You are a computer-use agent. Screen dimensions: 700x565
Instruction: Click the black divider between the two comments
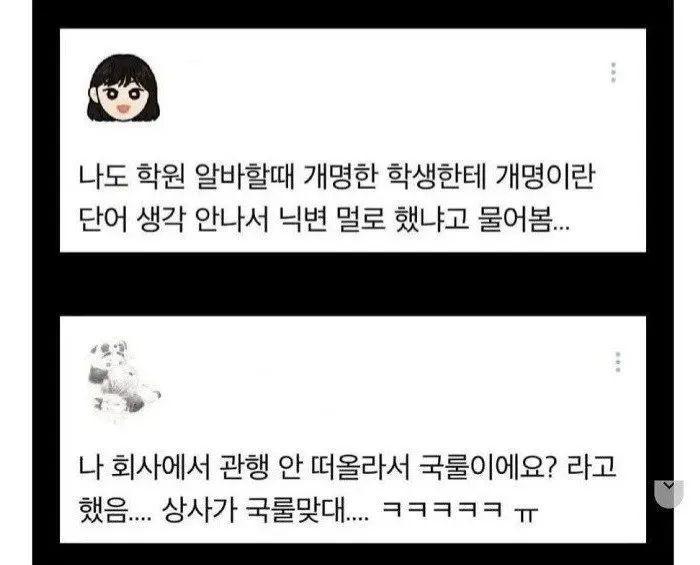[353, 284]
